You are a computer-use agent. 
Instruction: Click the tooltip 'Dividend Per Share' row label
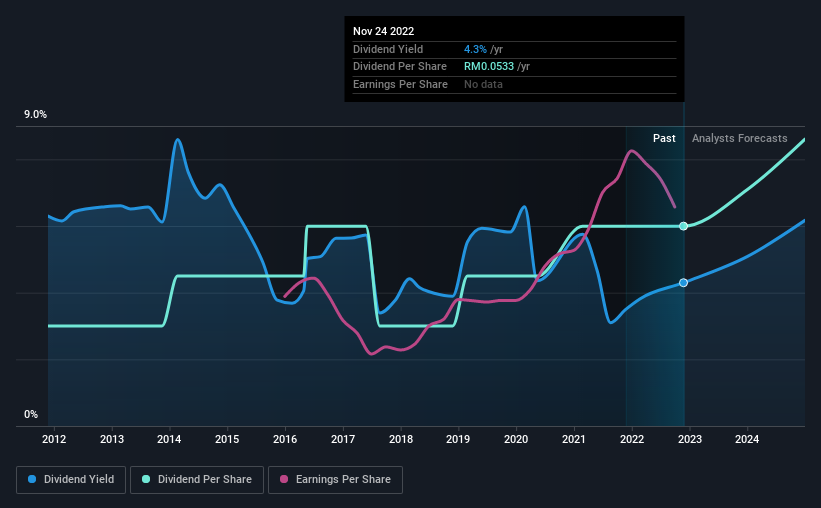(400, 67)
